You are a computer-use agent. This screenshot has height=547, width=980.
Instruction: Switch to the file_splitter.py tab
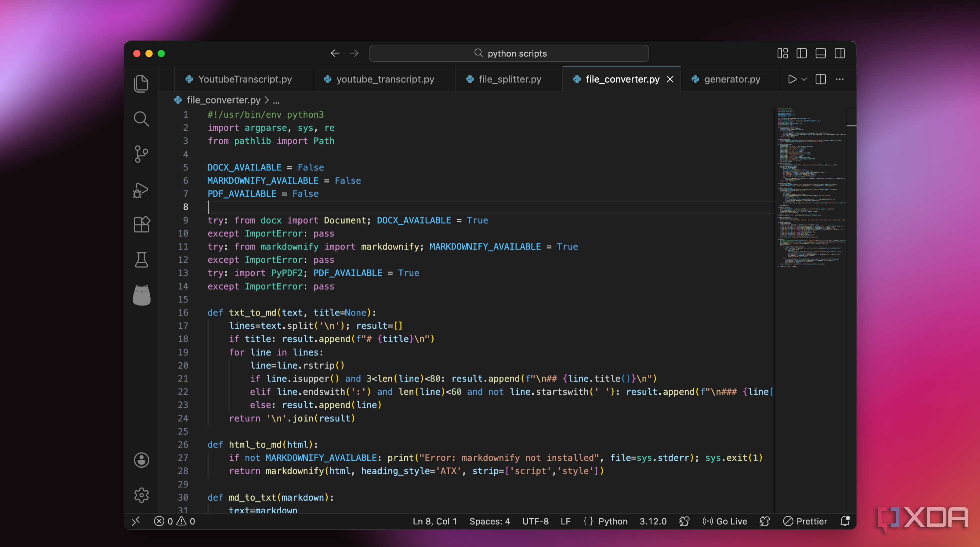[x=509, y=79]
